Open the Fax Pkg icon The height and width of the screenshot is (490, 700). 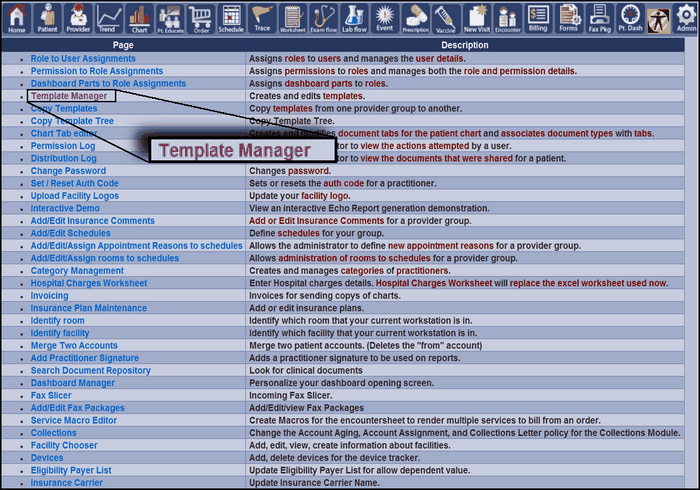(x=600, y=18)
